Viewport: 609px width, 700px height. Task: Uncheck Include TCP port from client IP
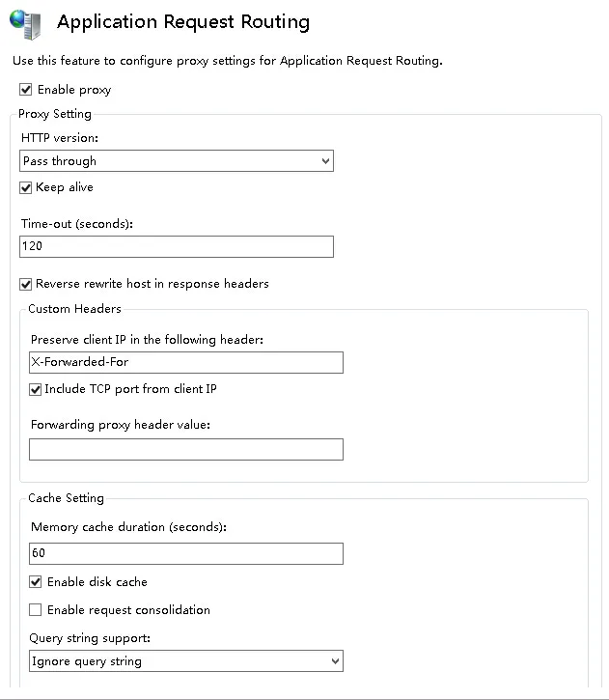[36, 389]
